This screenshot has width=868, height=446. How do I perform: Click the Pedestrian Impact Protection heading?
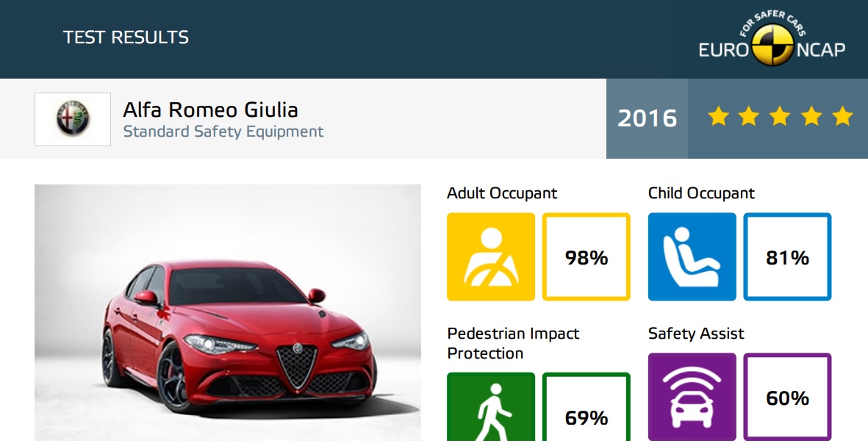pyautogui.click(x=513, y=343)
